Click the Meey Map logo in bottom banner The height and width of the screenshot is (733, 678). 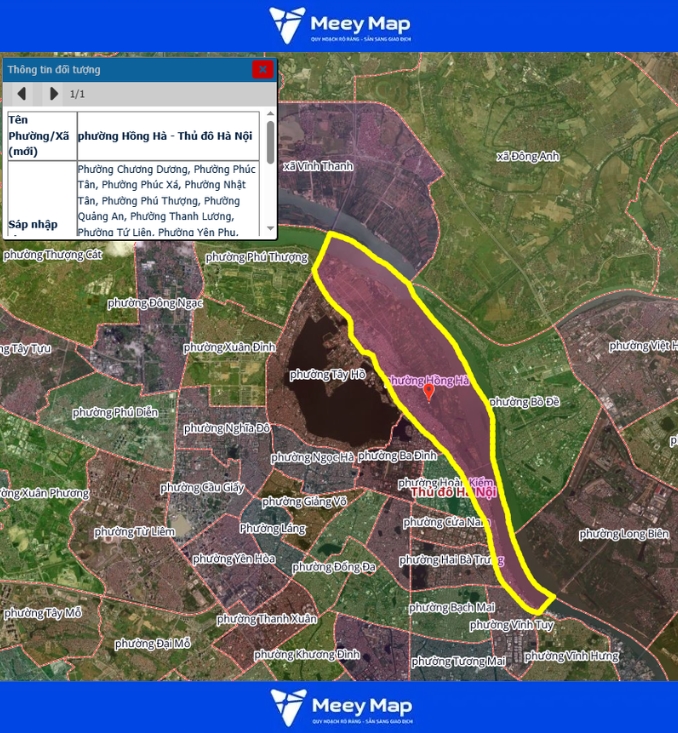tap(339, 706)
